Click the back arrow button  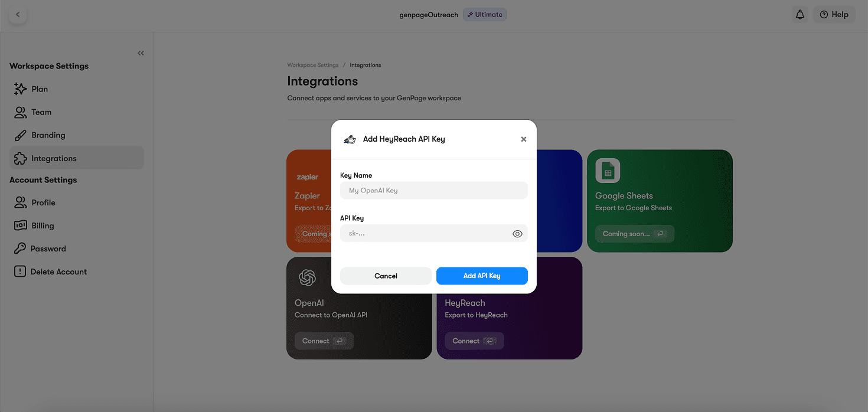pyautogui.click(x=18, y=15)
